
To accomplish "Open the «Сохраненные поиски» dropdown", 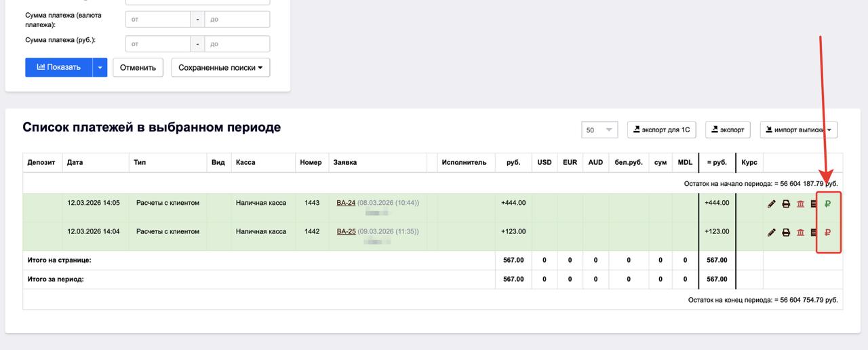I will (220, 67).
